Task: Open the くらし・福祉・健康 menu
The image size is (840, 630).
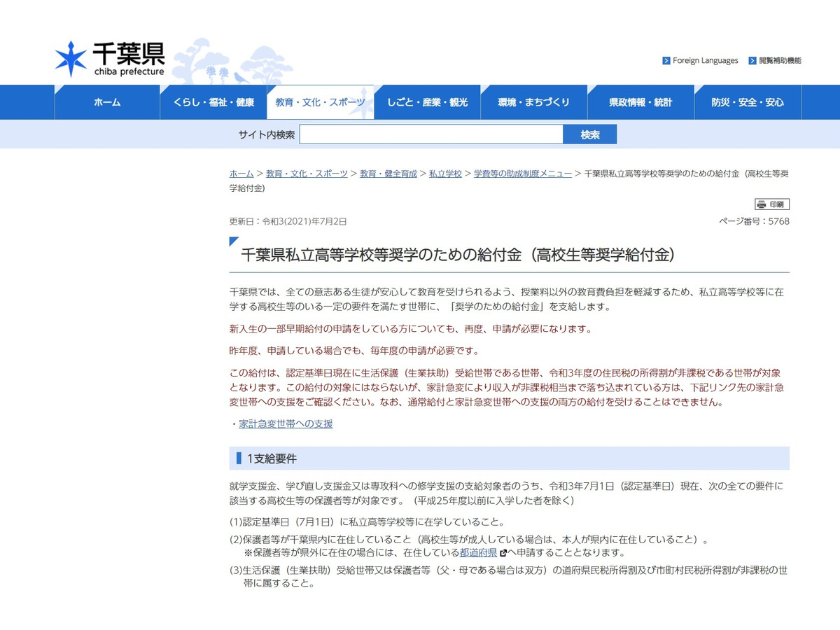Action: 213,101
